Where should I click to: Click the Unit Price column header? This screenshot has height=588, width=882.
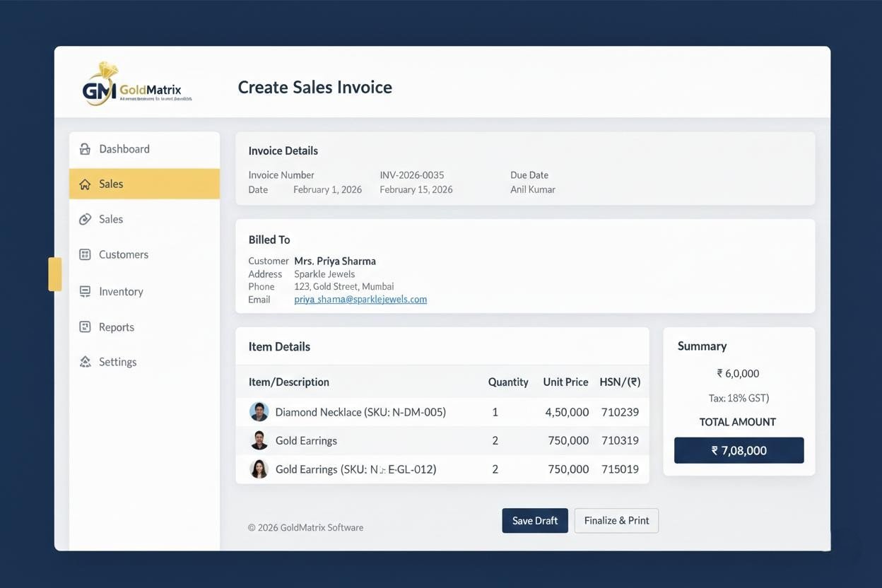pos(565,382)
